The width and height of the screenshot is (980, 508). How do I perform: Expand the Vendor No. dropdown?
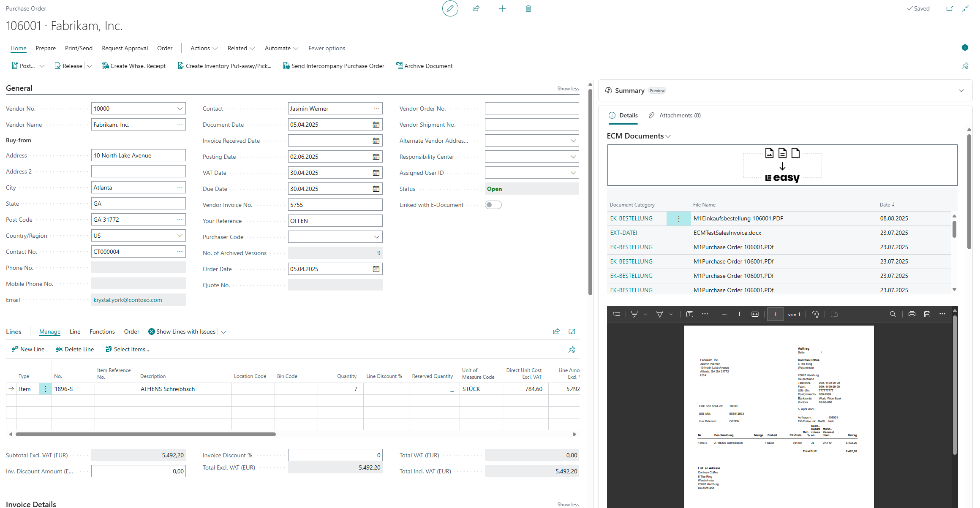coord(180,109)
